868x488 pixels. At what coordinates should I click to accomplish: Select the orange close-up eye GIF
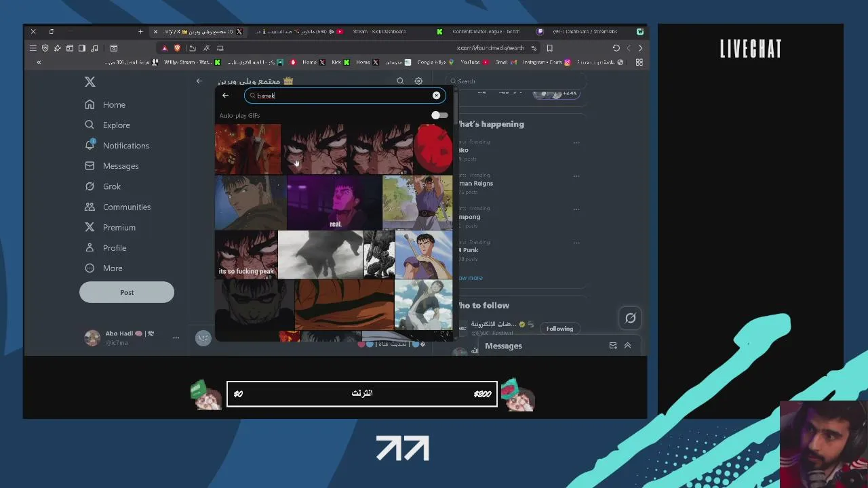344,305
